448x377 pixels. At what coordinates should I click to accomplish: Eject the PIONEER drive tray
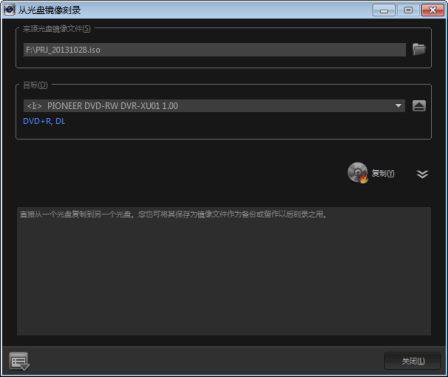coord(419,106)
